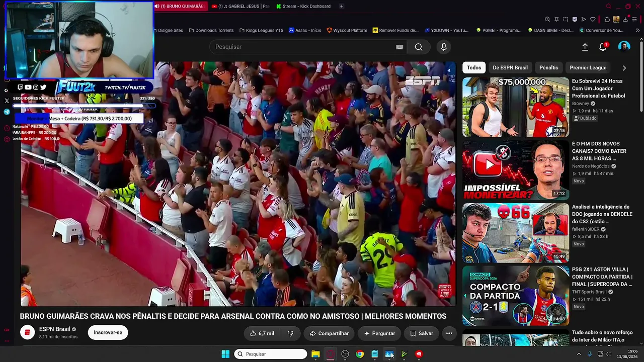
Task: Take a snapshot with the browser capture icon
Action: (566, 20)
